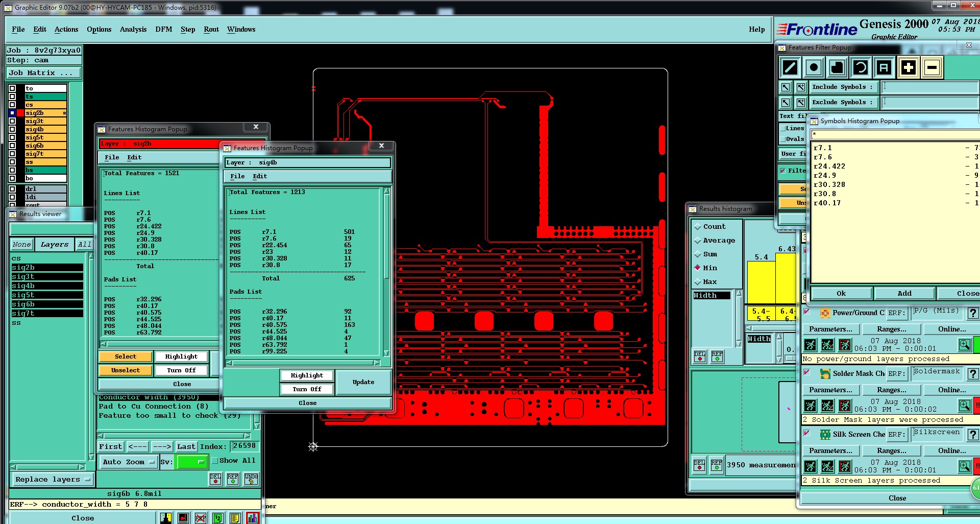Click red color swatch of layer sig2b
The height and width of the screenshot is (524, 980).
(20, 113)
